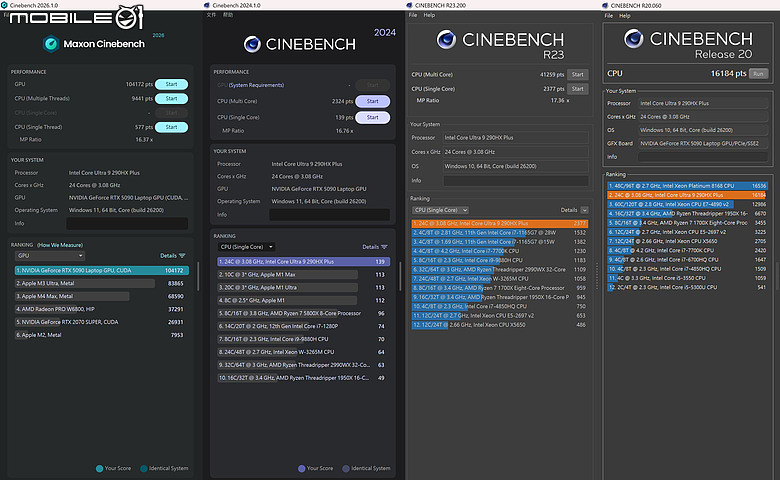Click the CINEBENCH R23.200 title bar icon
Viewport: 780px width, 480px height.
[409, 5]
